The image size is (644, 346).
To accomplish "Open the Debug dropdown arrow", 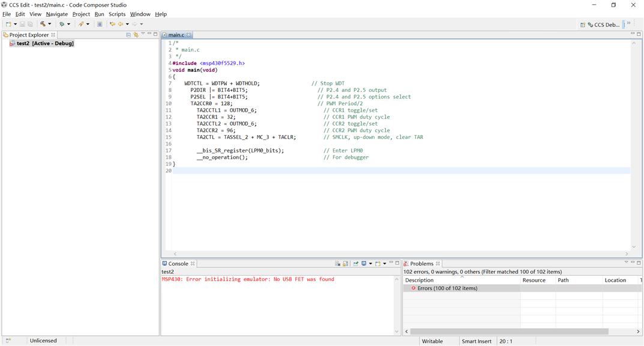I will coord(68,24).
